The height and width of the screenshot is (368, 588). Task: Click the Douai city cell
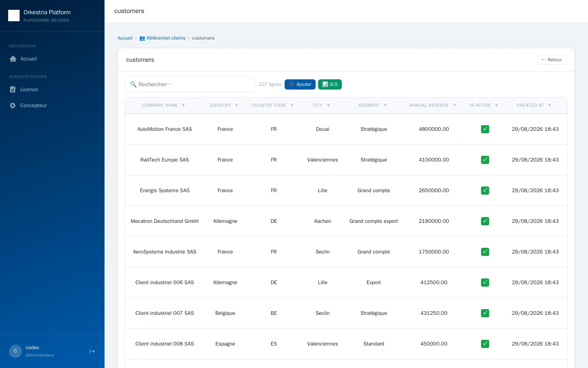coord(323,129)
